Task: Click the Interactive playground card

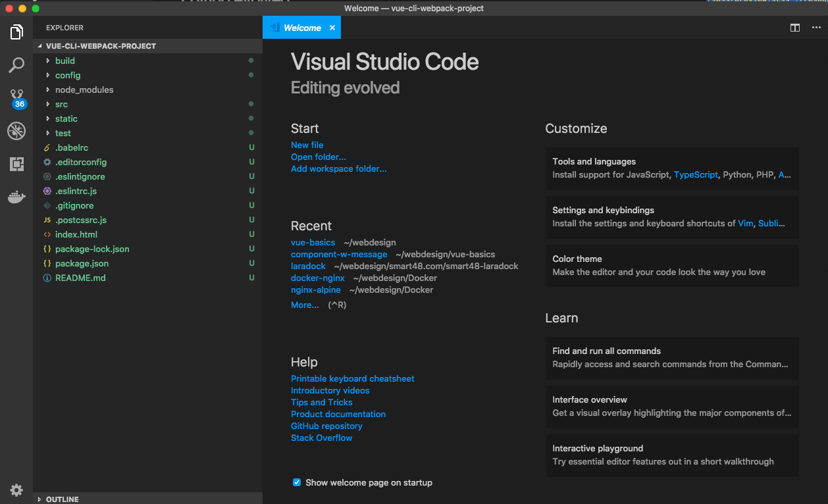Action: click(673, 455)
